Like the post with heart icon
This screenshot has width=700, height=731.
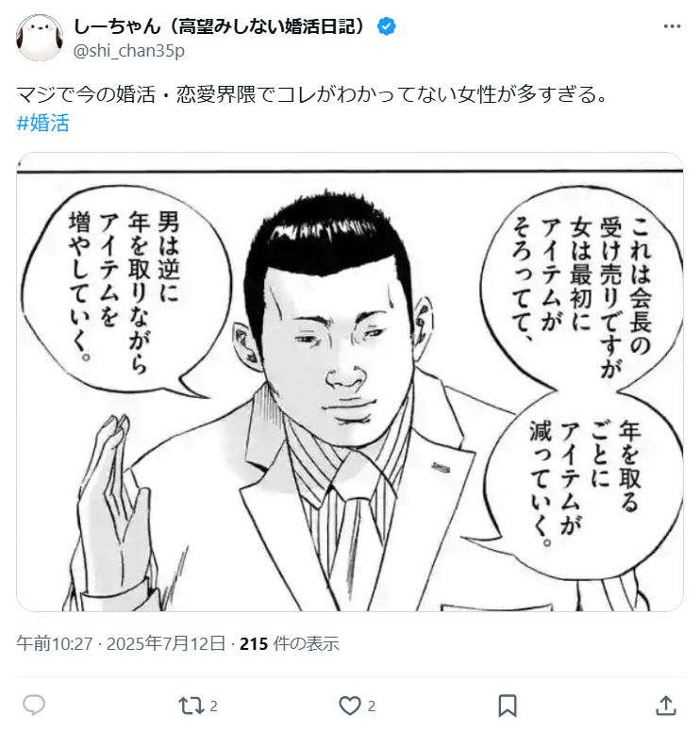pos(350,706)
